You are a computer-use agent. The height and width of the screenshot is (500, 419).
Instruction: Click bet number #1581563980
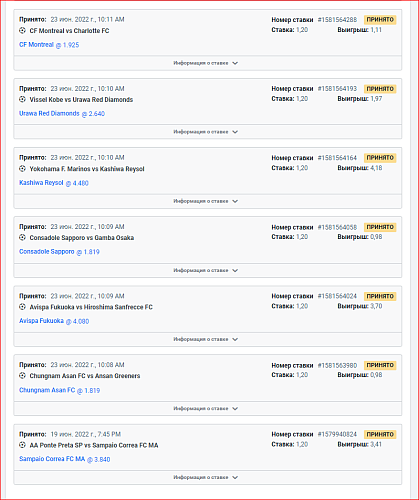click(x=337, y=365)
